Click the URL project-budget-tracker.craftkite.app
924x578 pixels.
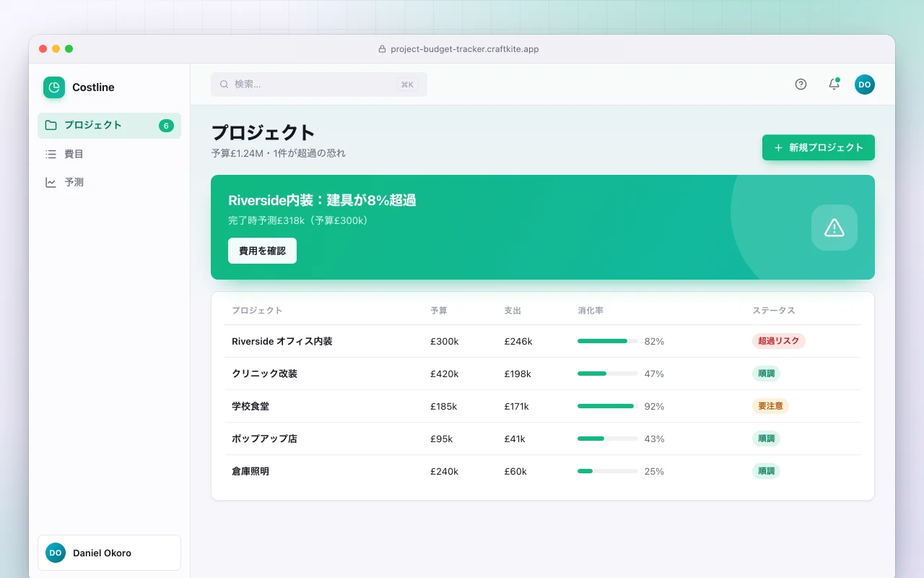pos(465,49)
